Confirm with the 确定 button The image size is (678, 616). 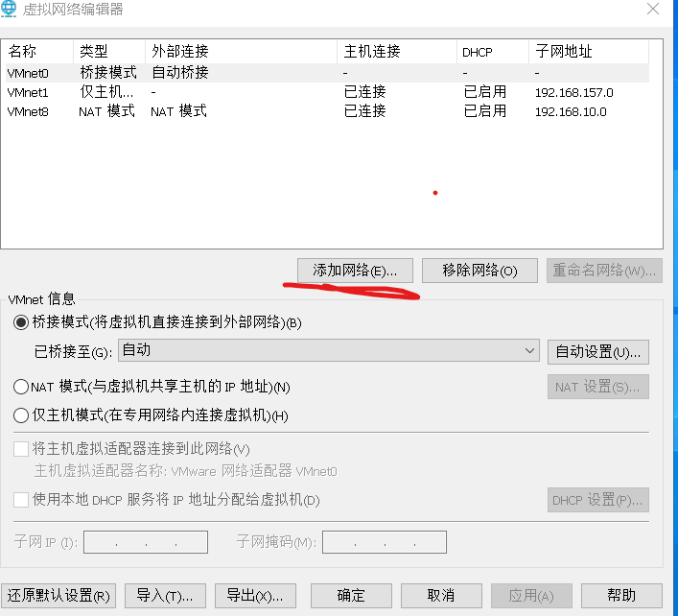tap(351, 596)
